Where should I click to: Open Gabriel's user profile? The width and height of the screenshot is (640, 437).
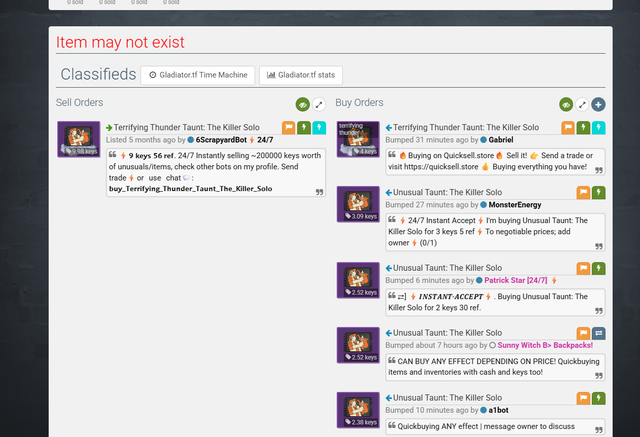[501, 140]
